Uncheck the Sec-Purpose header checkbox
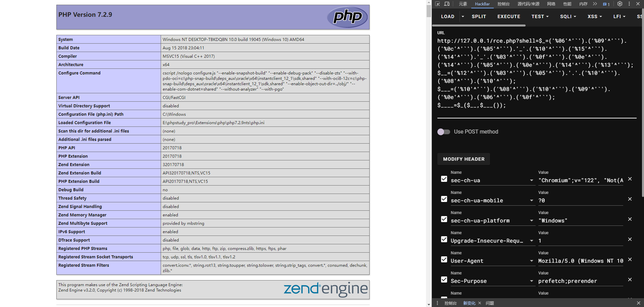This screenshot has width=644, height=307. pos(444,280)
